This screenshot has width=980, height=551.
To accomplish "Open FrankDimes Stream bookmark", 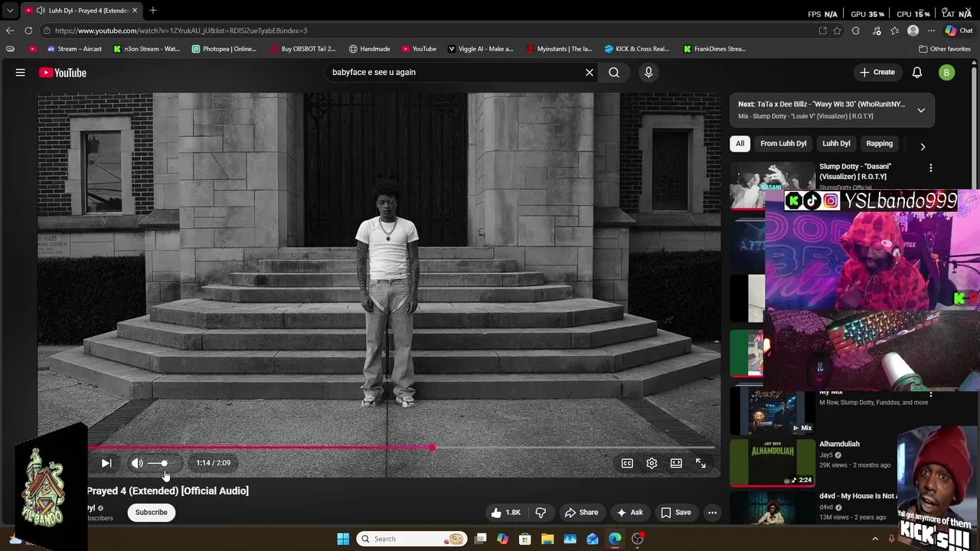I will point(714,49).
